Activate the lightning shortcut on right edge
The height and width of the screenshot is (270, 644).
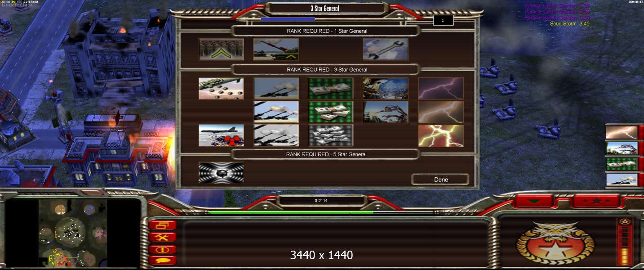coord(622,132)
